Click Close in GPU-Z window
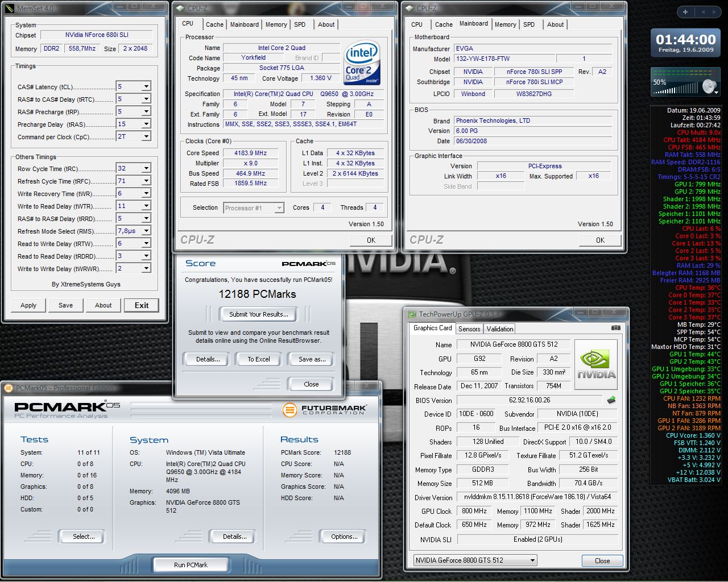Viewport: 728px width, 582px height. tap(602, 560)
